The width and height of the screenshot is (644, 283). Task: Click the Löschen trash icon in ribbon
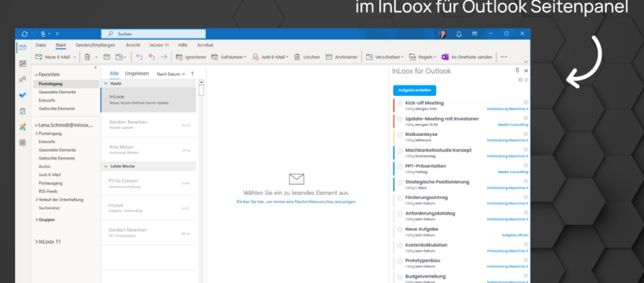[x=297, y=57]
